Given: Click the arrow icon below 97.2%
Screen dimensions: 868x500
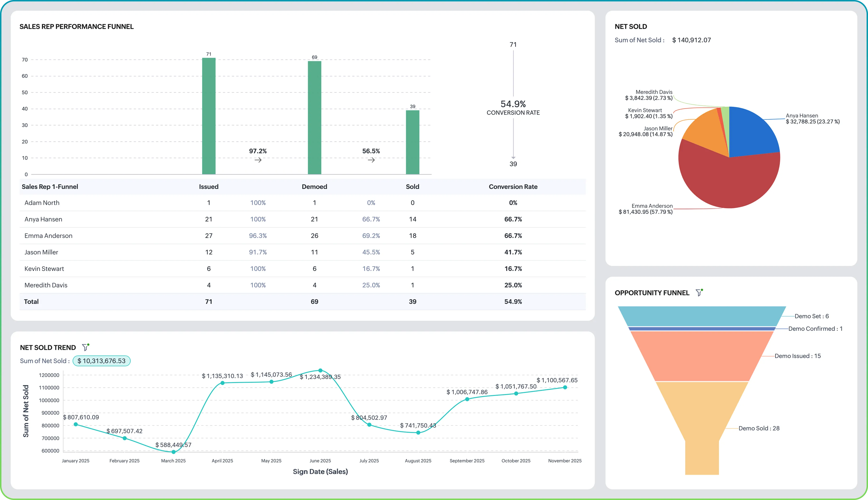Looking at the screenshot, I should (258, 160).
